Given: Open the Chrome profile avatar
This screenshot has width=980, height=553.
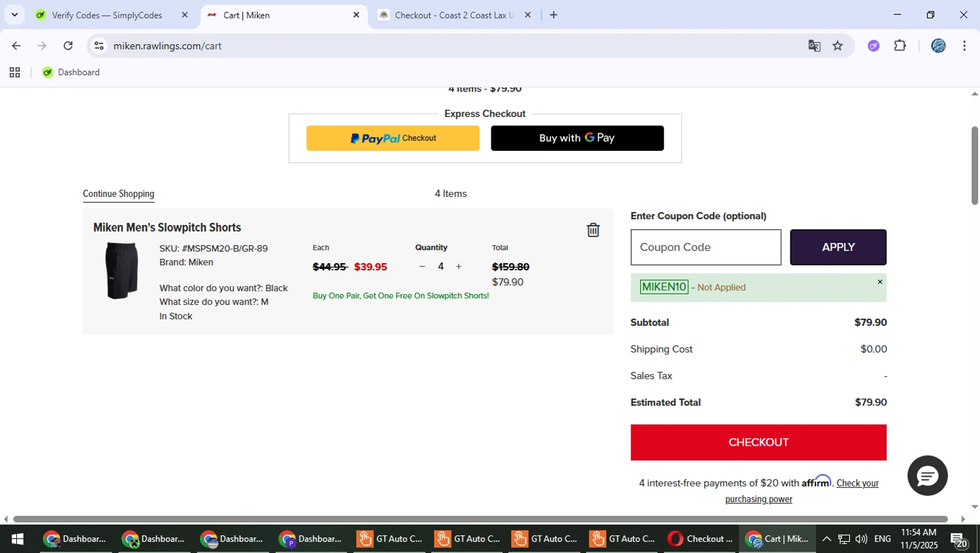Looking at the screenshot, I should [x=939, y=46].
